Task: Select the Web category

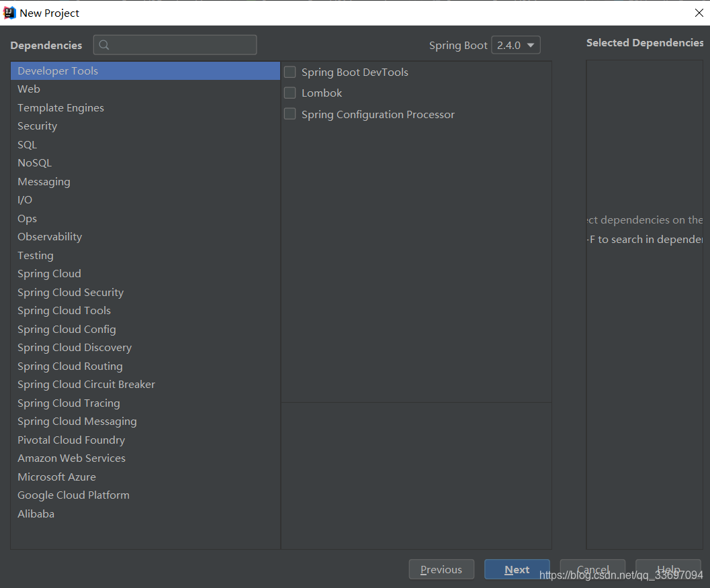Action: click(x=145, y=89)
